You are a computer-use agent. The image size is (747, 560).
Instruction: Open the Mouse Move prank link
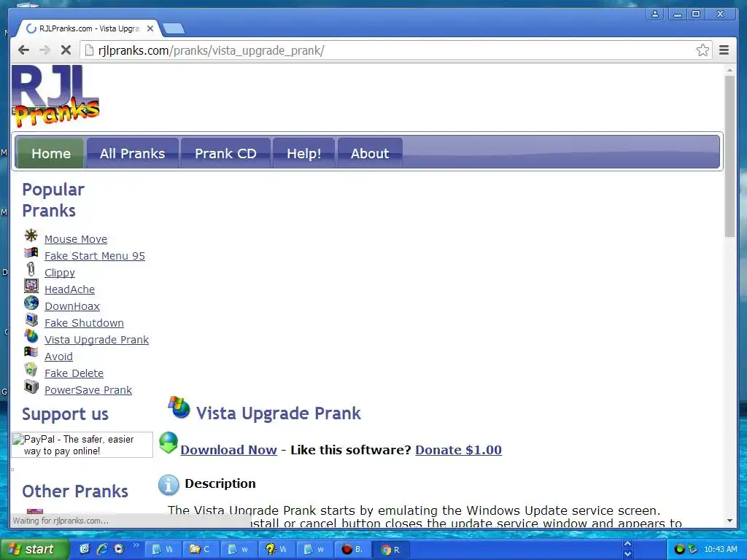(x=76, y=239)
